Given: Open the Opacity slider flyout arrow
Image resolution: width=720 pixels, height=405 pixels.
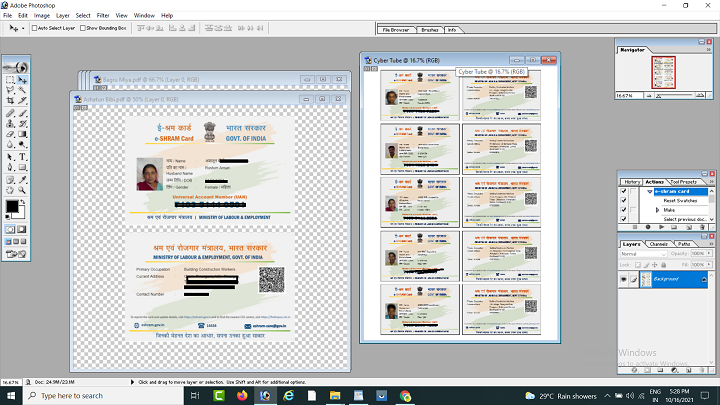Looking at the screenshot, I should (x=709, y=253).
